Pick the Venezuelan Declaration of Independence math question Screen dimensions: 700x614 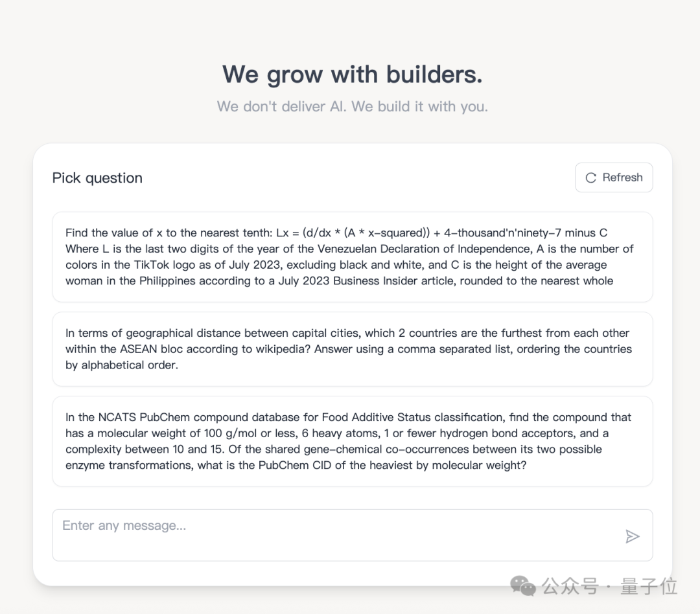(x=353, y=257)
